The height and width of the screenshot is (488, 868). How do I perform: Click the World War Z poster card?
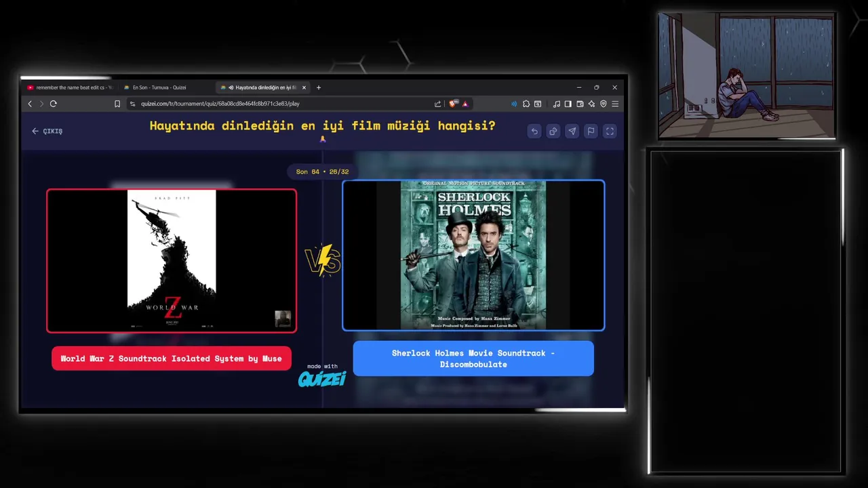(x=172, y=261)
